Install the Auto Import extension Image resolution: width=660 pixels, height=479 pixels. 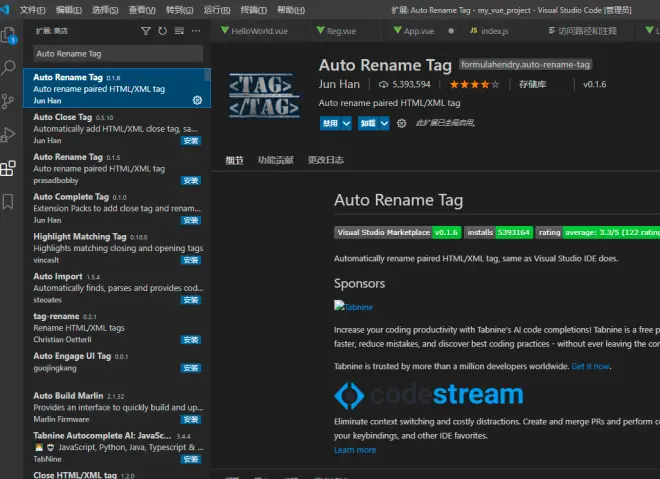pyautogui.click(x=191, y=300)
